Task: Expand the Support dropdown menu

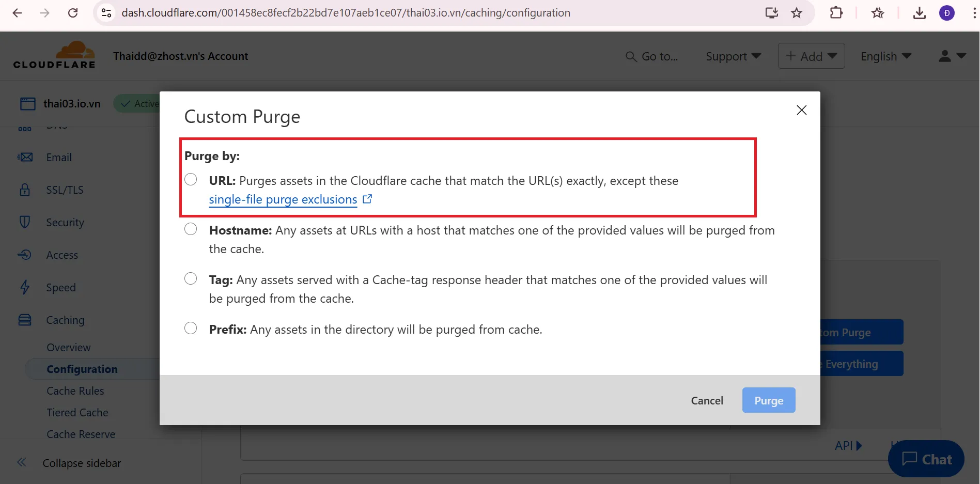Action: point(733,56)
